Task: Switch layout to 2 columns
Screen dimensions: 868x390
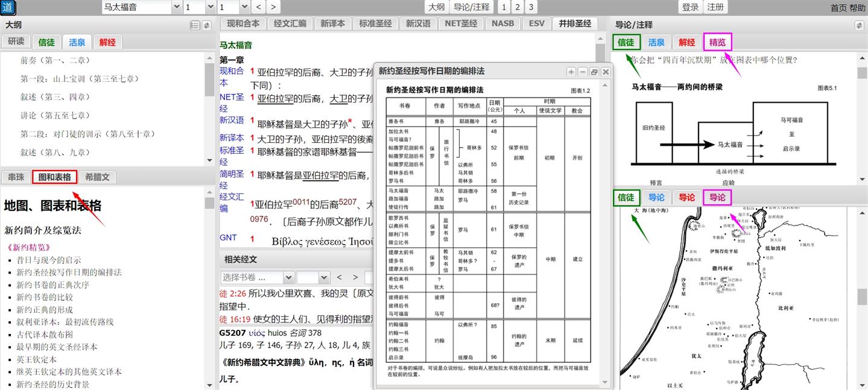Action: tap(519, 7)
